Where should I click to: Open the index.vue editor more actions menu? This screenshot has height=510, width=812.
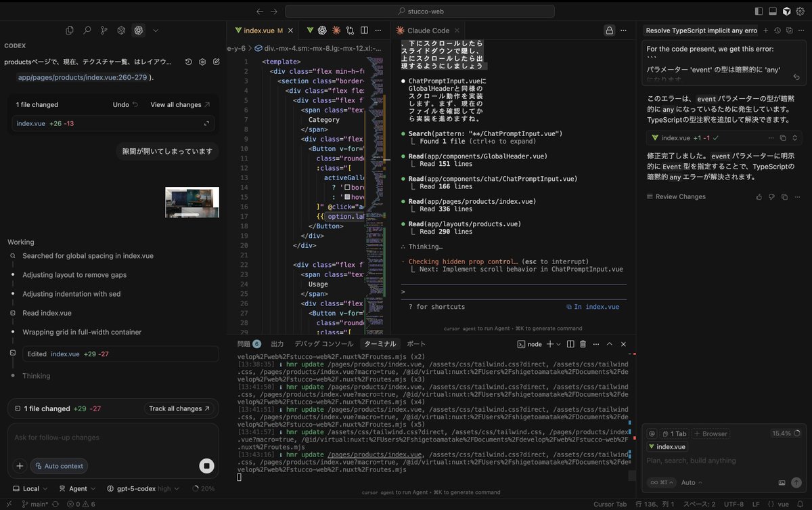point(377,30)
